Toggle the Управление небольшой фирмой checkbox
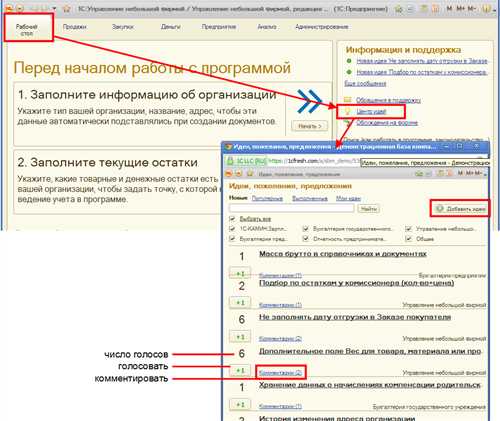The image size is (500, 421). click(408, 229)
